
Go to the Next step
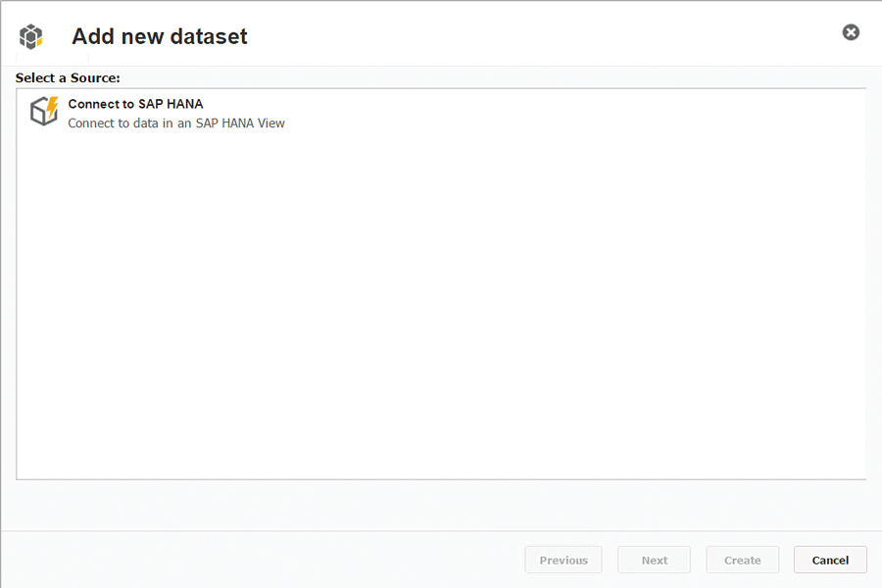click(654, 560)
